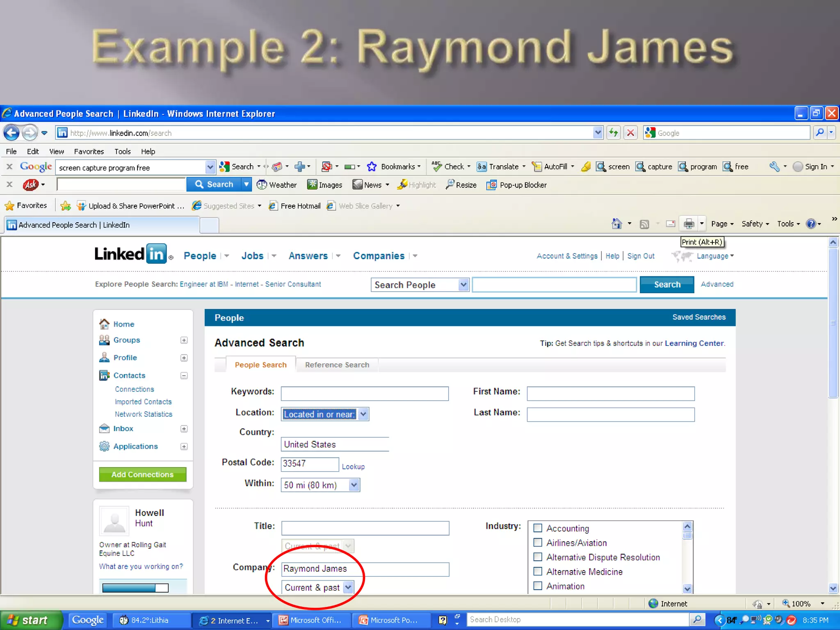Expand the Profile sidebar section
Image resolution: width=840 pixels, height=630 pixels.
point(184,358)
